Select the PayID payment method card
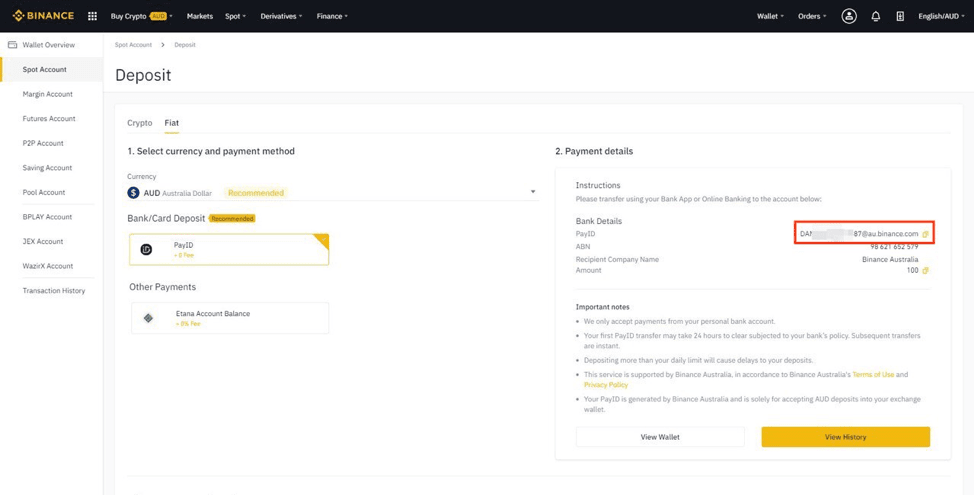The width and height of the screenshot is (974, 495). pos(229,250)
